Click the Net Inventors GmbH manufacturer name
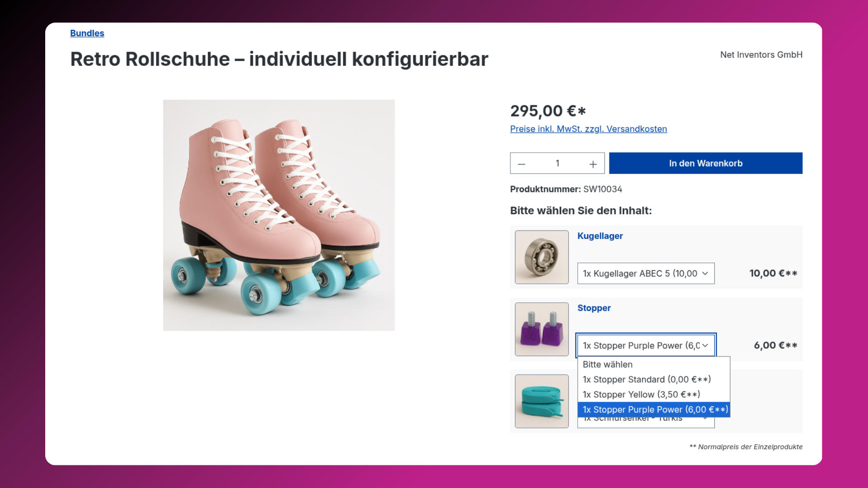Screen dimensions: 868x488 click(761, 55)
